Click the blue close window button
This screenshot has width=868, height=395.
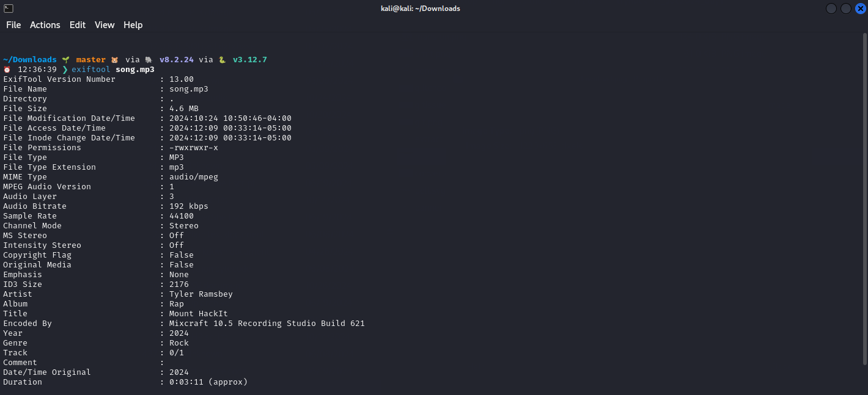[860, 9]
